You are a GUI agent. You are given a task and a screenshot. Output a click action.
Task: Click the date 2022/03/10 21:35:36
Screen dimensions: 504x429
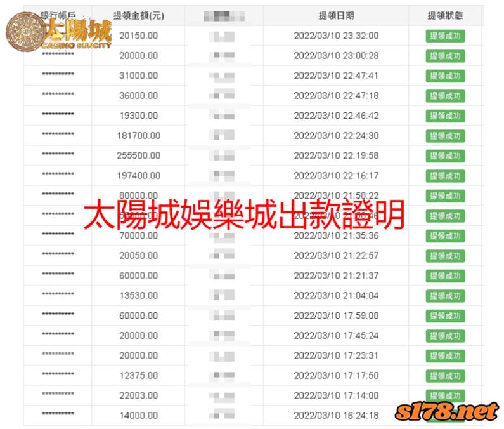point(336,235)
